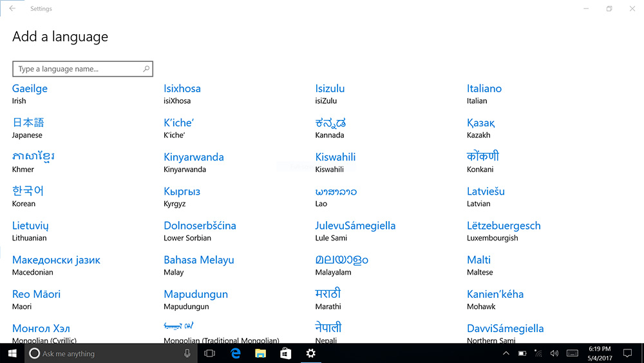Click the search magnifier icon
Viewport: 644px width, 363px height.
pyautogui.click(x=147, y=69)
